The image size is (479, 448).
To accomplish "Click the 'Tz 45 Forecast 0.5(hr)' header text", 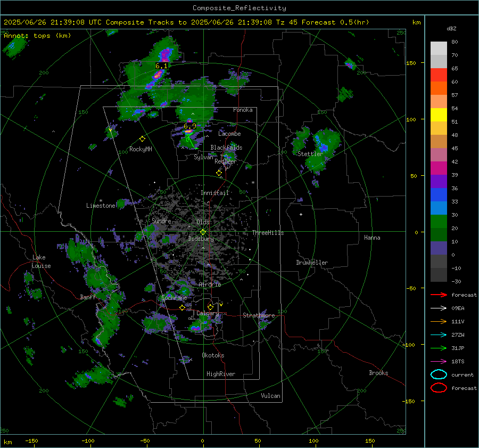I will pos(323,22).
